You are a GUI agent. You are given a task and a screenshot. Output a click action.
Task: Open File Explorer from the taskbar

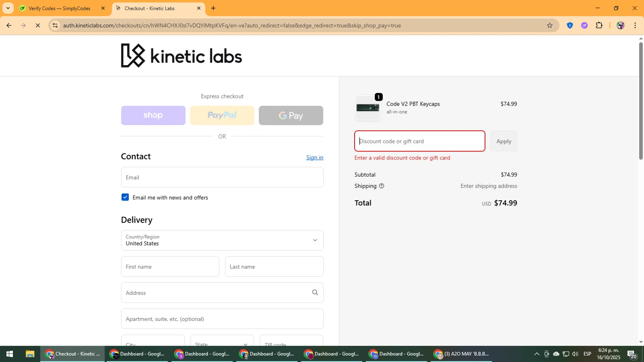30,354
